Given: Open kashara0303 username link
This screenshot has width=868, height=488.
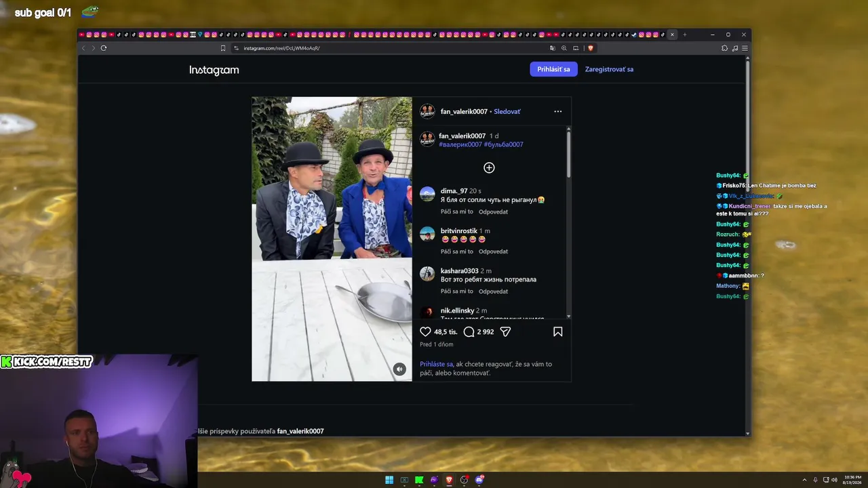Looking at the screenshot, I should point(460,271).
